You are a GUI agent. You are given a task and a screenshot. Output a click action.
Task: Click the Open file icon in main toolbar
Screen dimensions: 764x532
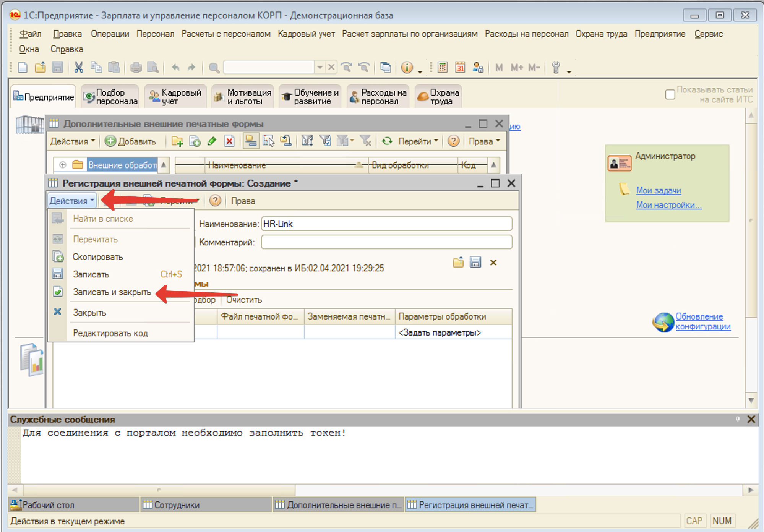[40, 68]
